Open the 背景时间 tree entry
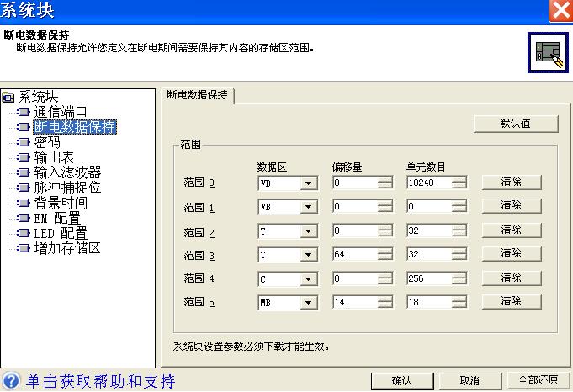The width and height of the screenshot is (573, 392). coord(61,203)
